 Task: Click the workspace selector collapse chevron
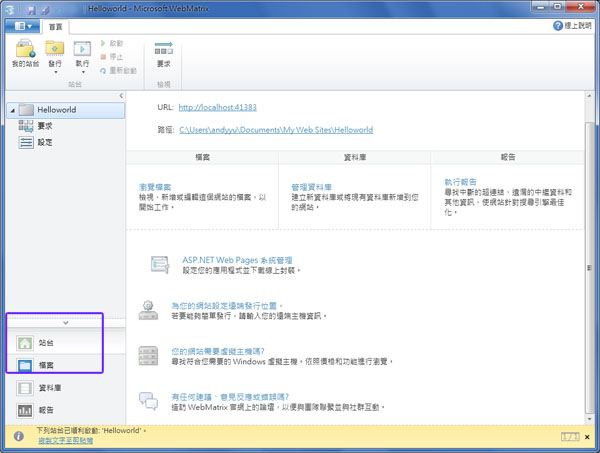pos(66,323)
